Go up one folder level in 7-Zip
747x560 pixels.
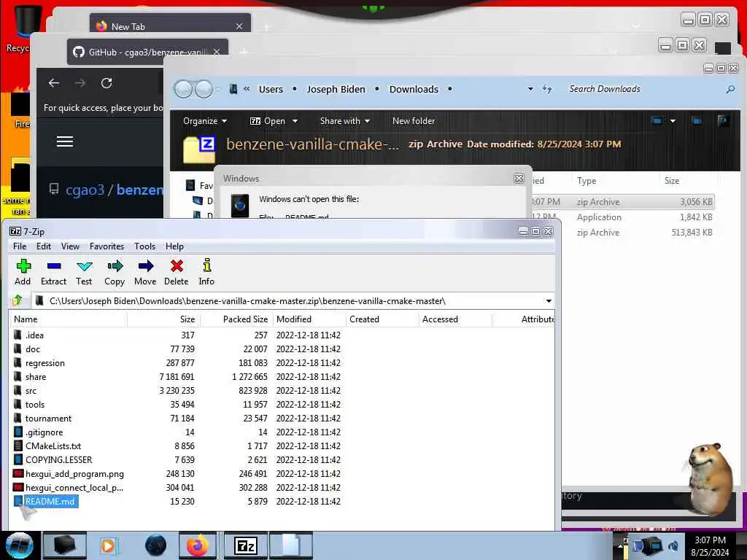[18, 300]
